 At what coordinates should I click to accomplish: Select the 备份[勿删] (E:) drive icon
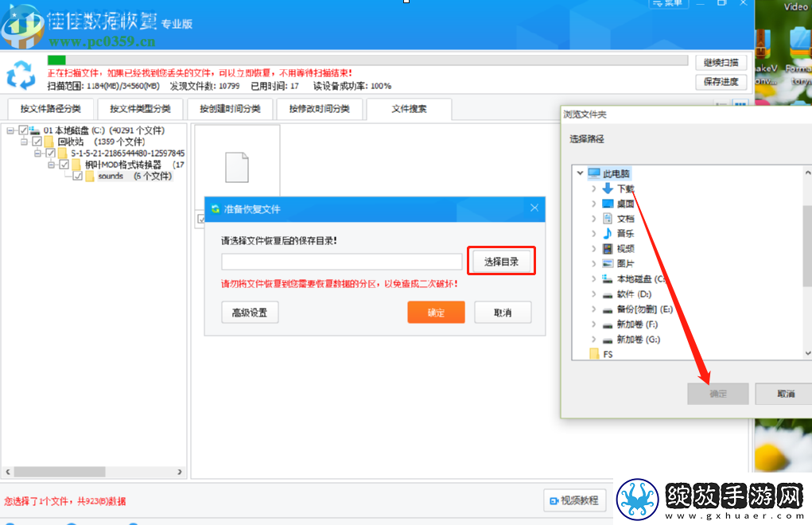click(608, 309)
